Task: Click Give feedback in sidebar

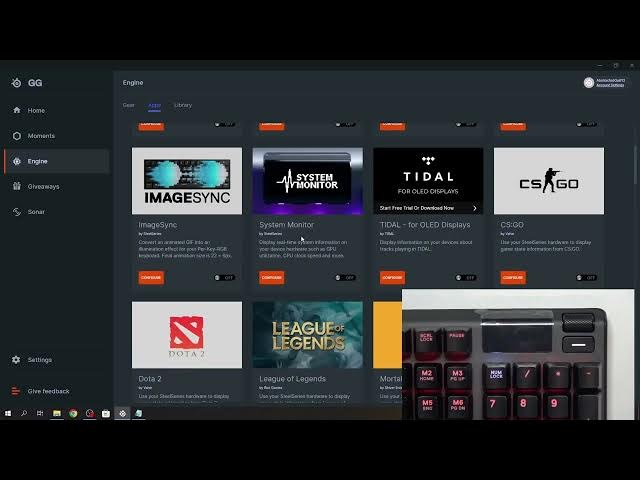Action: 40,391
